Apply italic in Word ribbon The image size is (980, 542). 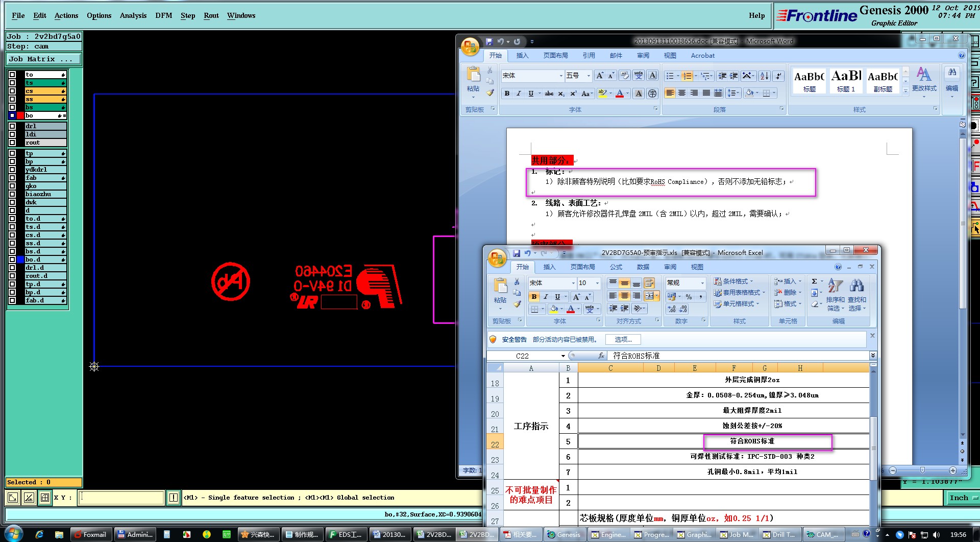click(519, 93)
